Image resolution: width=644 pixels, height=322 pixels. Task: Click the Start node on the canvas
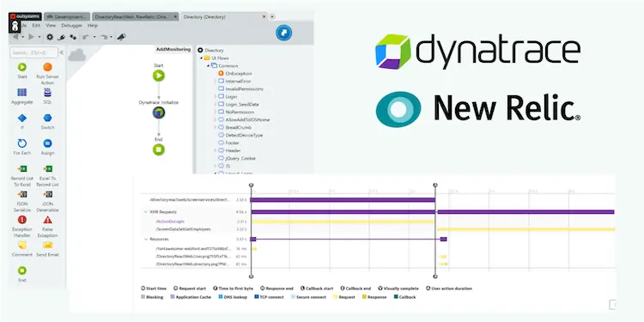pos(159,76)
